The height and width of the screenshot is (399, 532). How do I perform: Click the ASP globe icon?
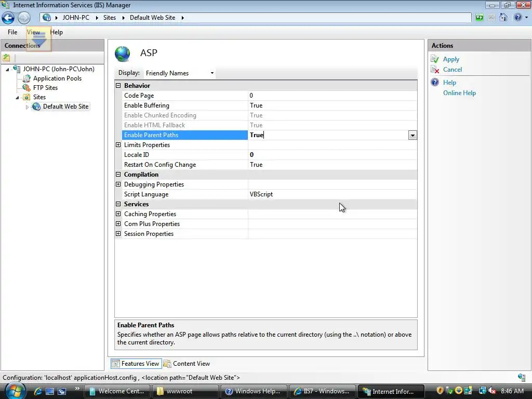pyautogui.click(x=123, y=54)
